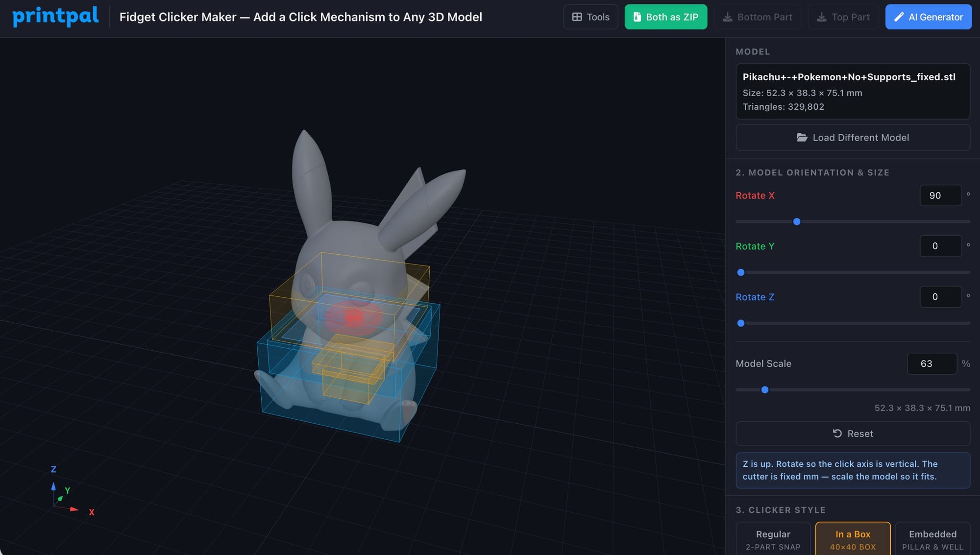Click the Rotate X slider handle
Screen dimensions: 980x555
pos(797,222)
